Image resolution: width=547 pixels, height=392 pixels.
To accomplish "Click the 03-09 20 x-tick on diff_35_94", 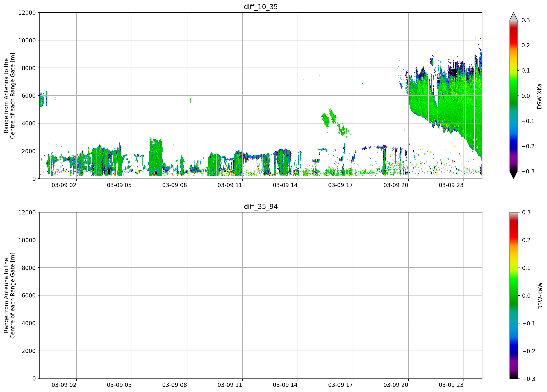I will click(396, 385).
